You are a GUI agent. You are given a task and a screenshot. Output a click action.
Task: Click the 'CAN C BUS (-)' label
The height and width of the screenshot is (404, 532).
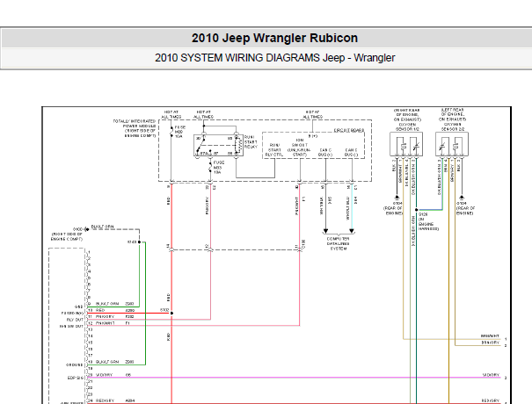[x=351, y=153]
